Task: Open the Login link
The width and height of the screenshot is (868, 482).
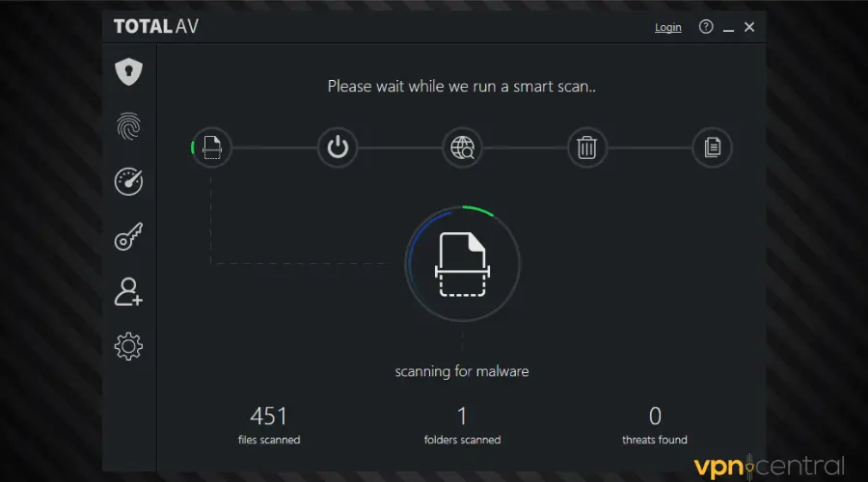Action: pos(667,27)
